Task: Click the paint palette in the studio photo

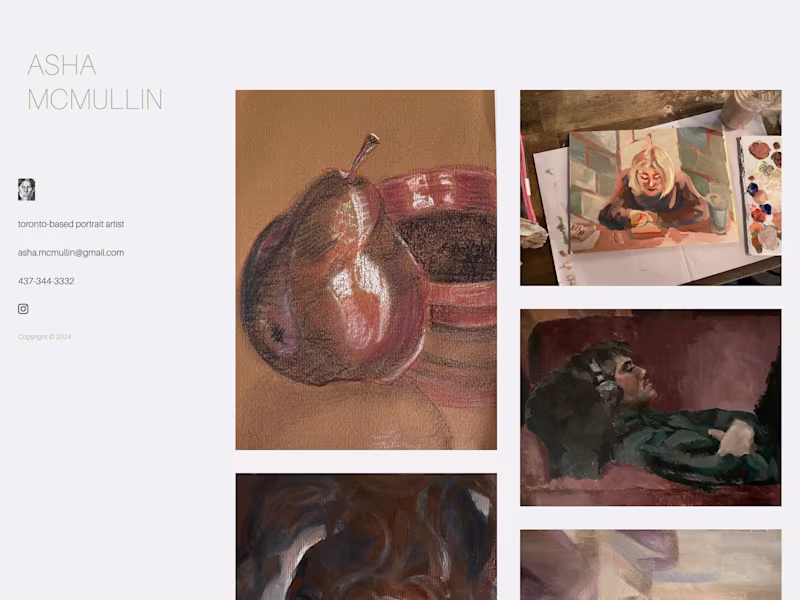Action: (x=760, y=195)
